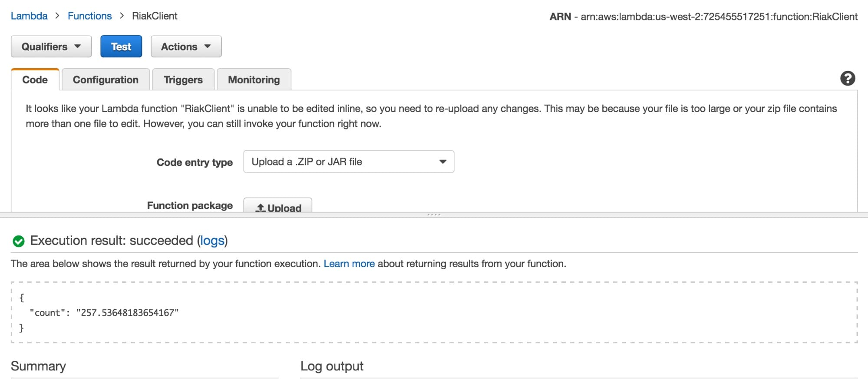Open the help question mark icon
The image size is (868, 380).
[x=847, y=79]
